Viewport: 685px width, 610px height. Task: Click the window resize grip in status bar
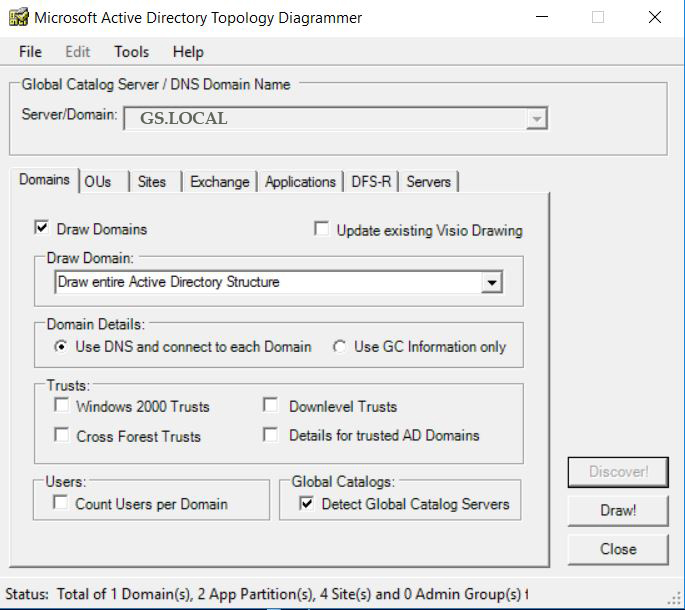pyautogui.click(x=675, y=598)
